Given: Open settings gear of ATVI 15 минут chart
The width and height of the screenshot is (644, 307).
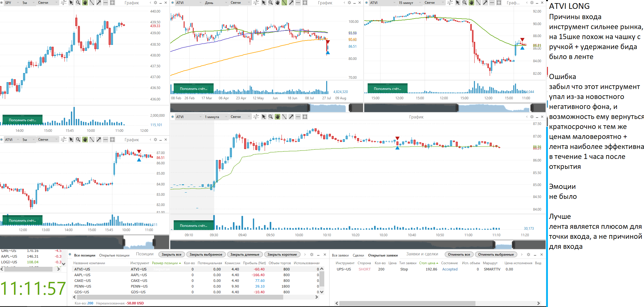Looking at the screenshot, I should coord(532,3).
